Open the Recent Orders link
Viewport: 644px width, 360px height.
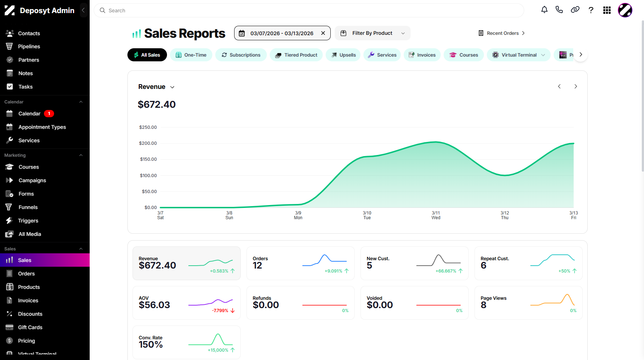502,33
